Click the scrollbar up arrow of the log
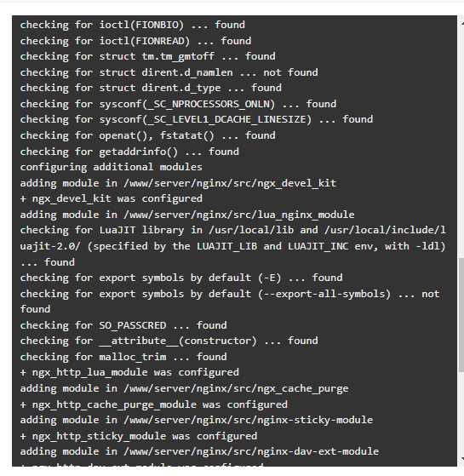464x476 pixels. pyautogui.click(x=462, y=23)
